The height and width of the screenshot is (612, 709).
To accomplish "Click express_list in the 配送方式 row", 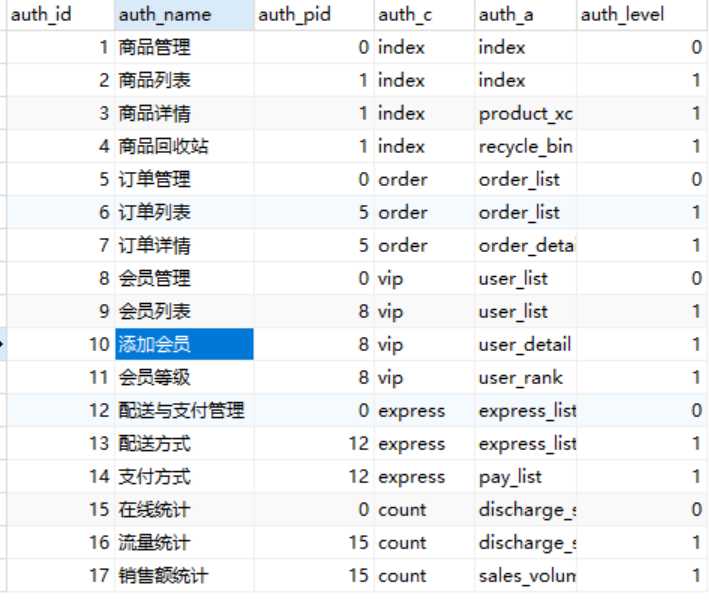I will [x=527, y=444].
